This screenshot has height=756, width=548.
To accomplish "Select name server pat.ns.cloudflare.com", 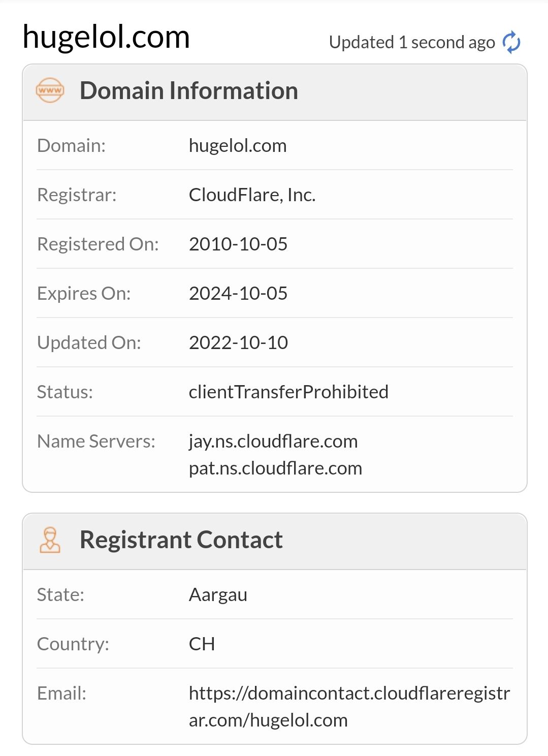I will tap(275, 468).
